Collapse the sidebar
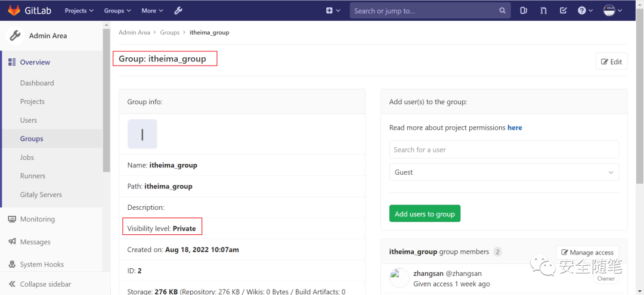 point(40,284)
